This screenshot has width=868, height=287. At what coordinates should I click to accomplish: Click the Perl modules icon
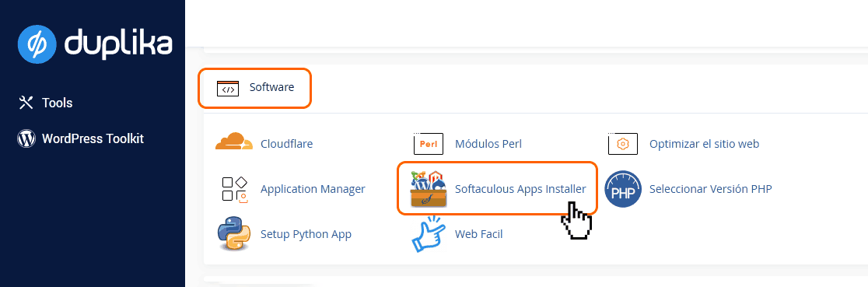tap(429, 143)
